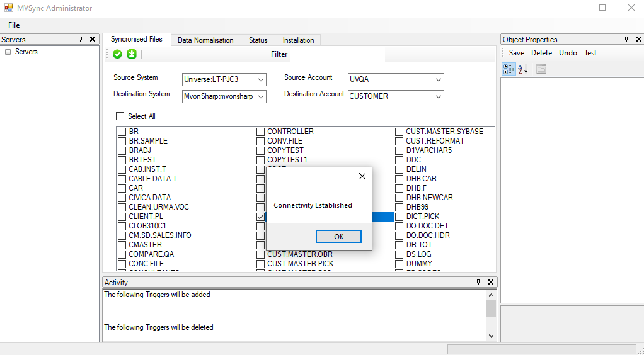
Task: Click OK in the Connectivity Established dialog
Action: pyautogui.click(x=338, y=237)
